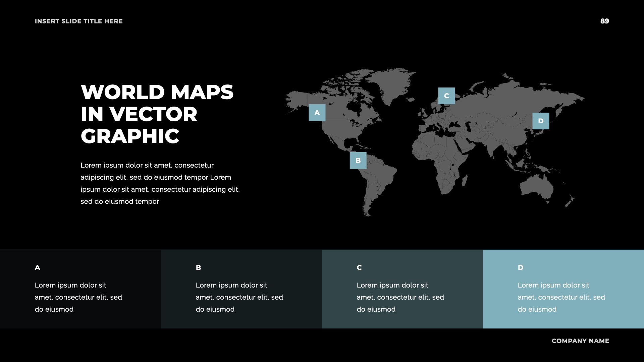Click the letter D heading in blue panel

click(521, 267)
